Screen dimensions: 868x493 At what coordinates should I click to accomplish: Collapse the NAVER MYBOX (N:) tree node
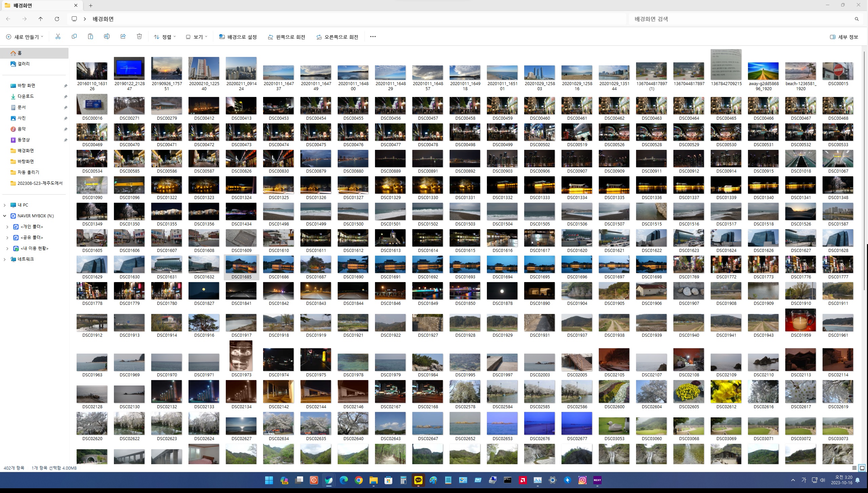(5, 216)
